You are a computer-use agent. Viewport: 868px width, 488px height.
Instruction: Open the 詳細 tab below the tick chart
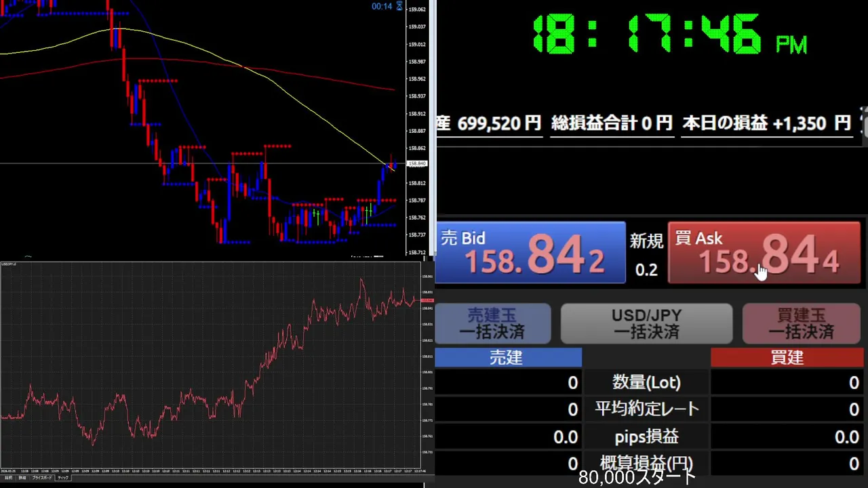pos(22,478)
